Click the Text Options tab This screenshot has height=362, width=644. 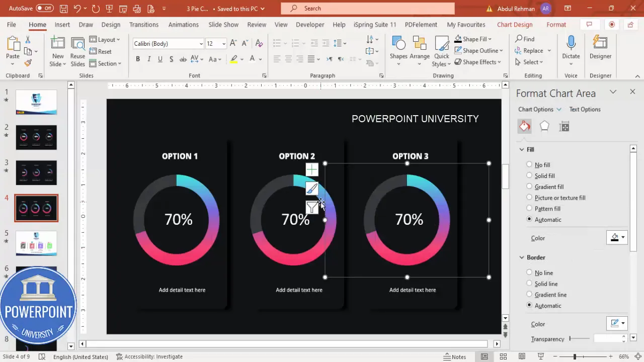[x=585, y=109]
